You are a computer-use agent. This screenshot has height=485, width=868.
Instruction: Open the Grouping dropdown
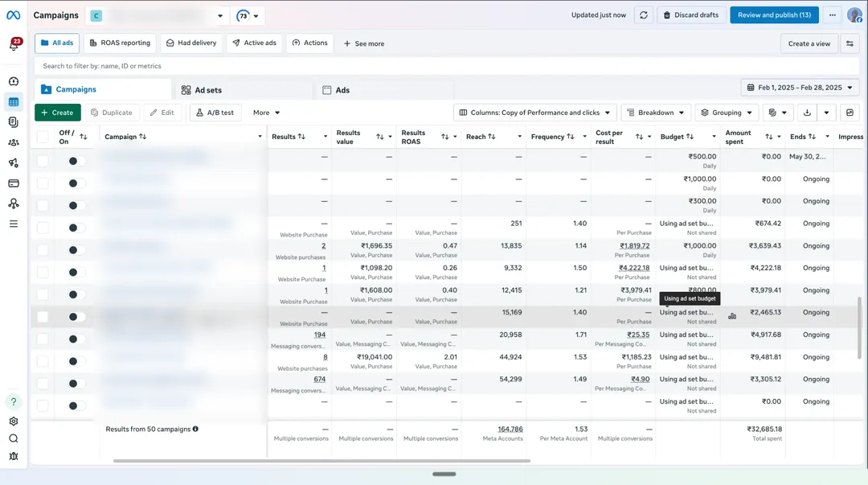(727, 113)
